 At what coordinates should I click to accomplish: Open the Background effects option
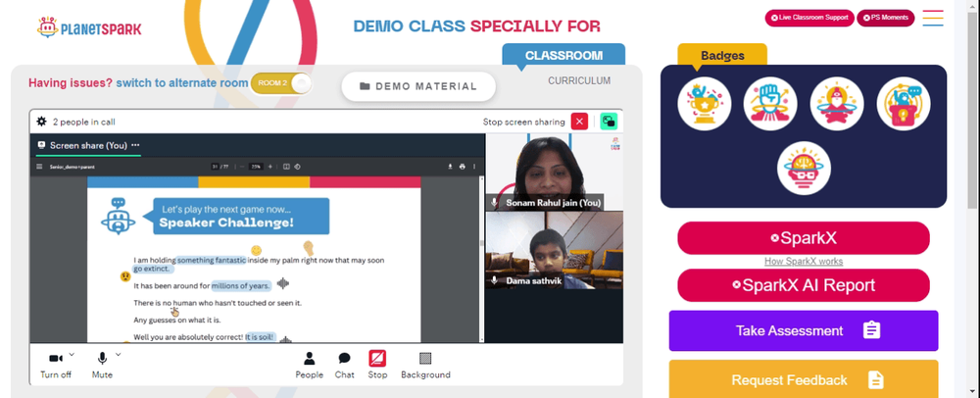pyautogui.click(x=425, y=365)
